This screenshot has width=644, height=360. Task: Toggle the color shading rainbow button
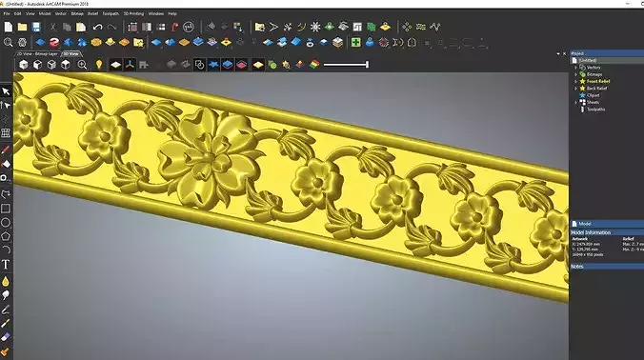(314, 65)
